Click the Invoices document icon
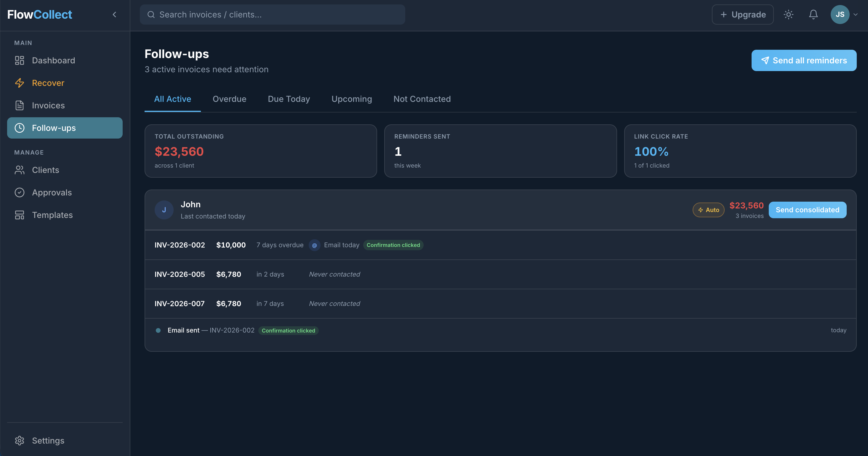Image resolution: width=868 pixels, height=456 pixels. coord(20,105)
